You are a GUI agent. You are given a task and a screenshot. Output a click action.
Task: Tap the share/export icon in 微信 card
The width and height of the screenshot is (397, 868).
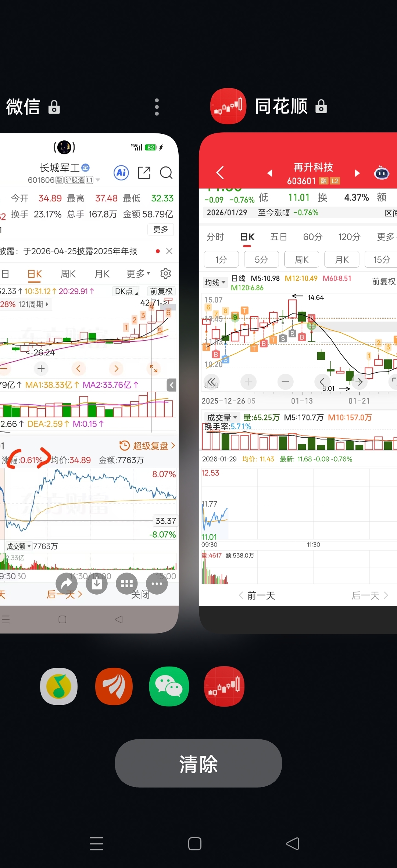(x=144, y=172)
